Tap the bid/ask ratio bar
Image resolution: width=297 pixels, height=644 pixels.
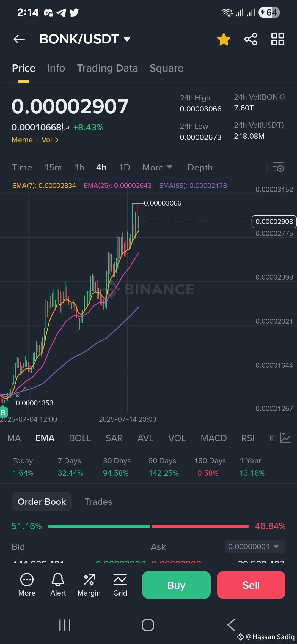[x=148, y=526]
